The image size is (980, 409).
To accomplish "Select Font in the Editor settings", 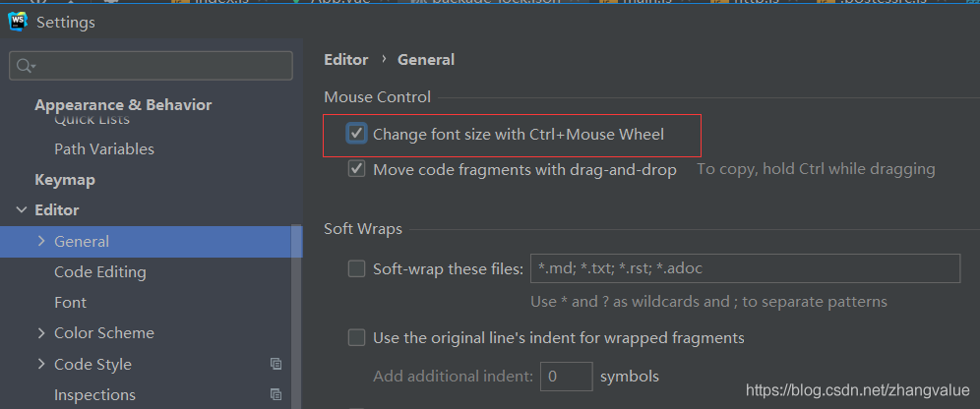I will pyautogui.click(x=71, y=303).
